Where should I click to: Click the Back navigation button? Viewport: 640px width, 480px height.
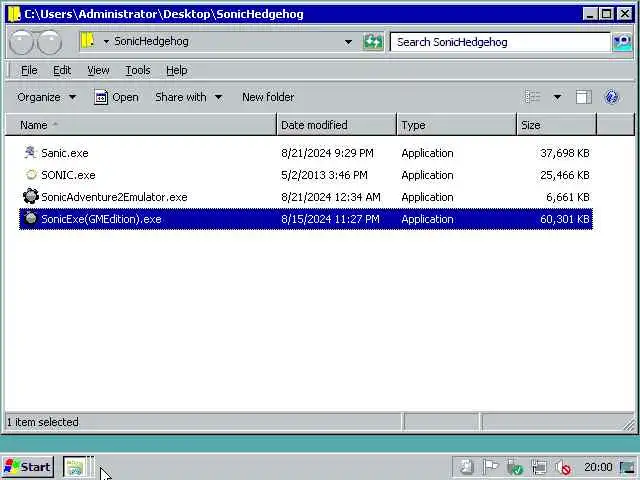[x=21, y=42]
